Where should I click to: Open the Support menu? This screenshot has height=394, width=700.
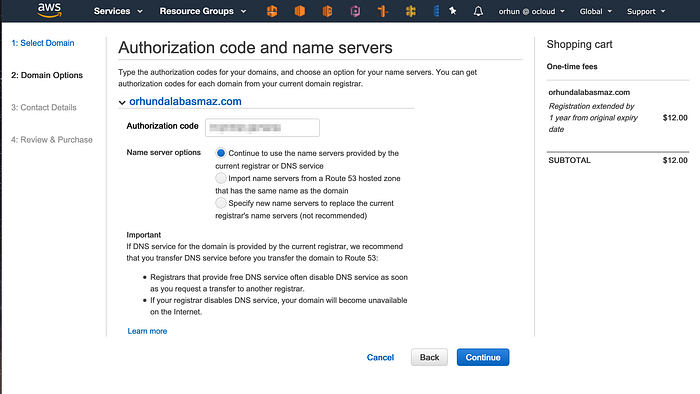coord(646,11)
